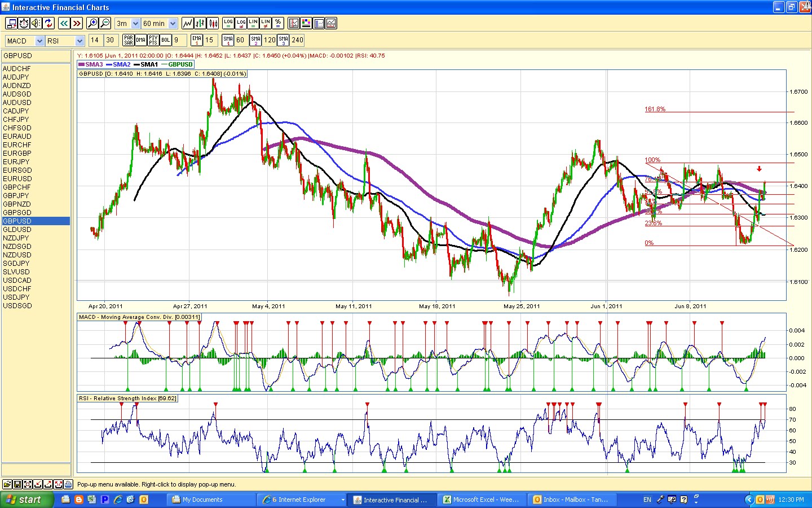Click the SMA 3 period field showing 240
Viewport: 812px width, 508px height.
coord(297,40)
